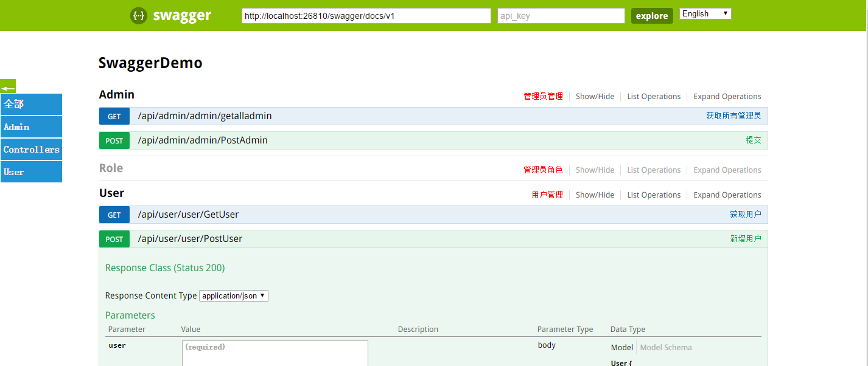
Task: Click Show/Hide for User section
Action: tap(595, 195)
